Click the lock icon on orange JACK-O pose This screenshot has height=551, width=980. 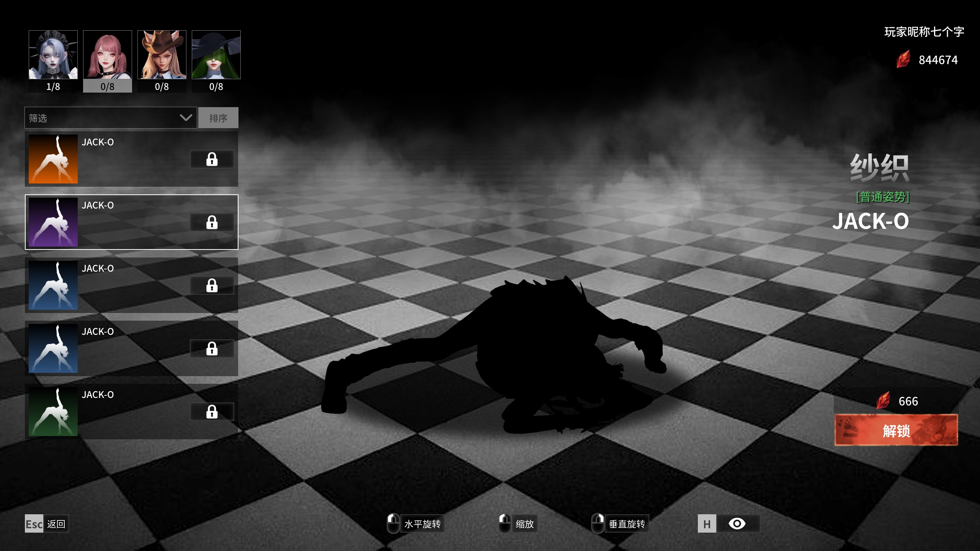[x=212, y=159]
